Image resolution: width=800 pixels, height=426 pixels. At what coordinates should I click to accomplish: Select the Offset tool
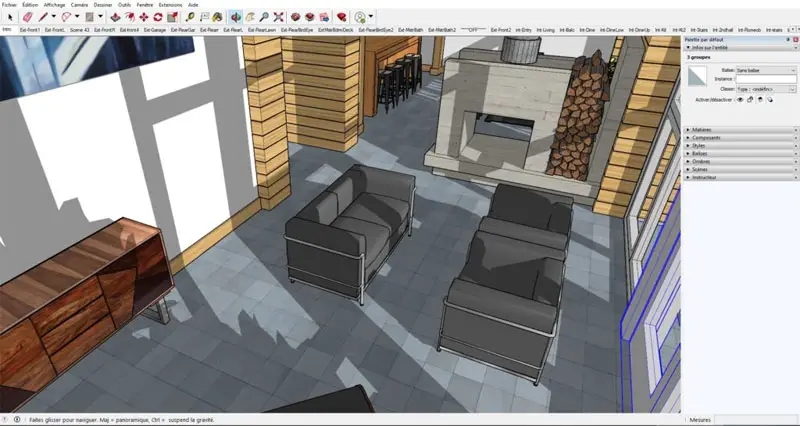[x=130, y=17]
